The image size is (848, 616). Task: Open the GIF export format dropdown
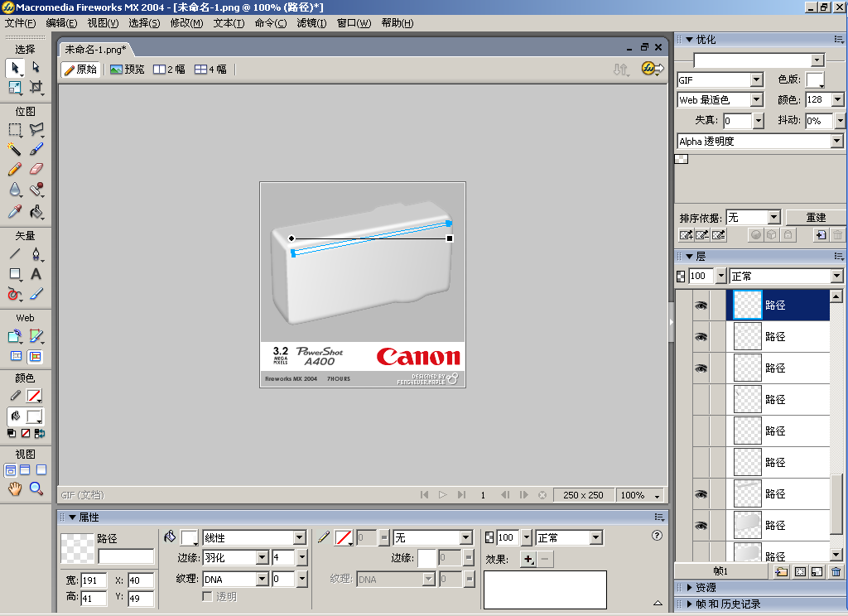[757, 80]
